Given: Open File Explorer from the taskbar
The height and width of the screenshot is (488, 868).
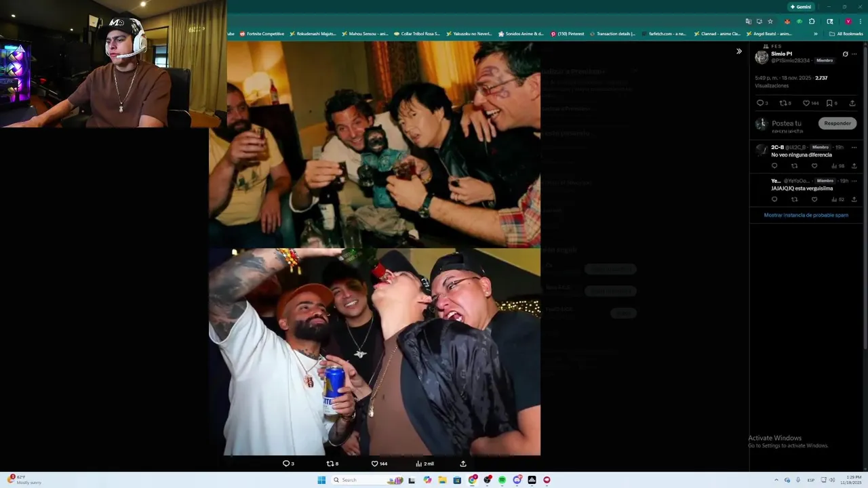Looking at the screenshot, I should 442,480.
